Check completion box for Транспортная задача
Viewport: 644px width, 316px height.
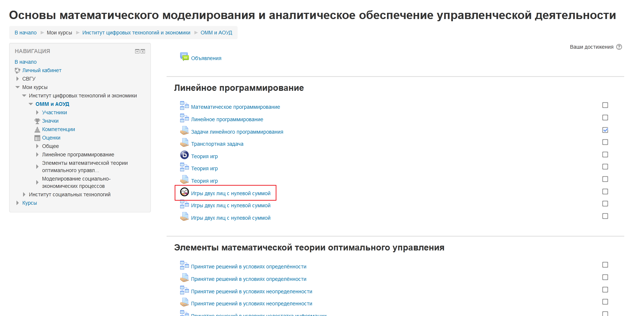coord(605,142)
